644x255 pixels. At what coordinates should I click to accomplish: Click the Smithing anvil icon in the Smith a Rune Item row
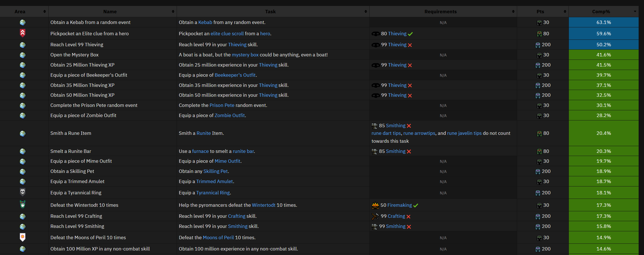point(375,126)
